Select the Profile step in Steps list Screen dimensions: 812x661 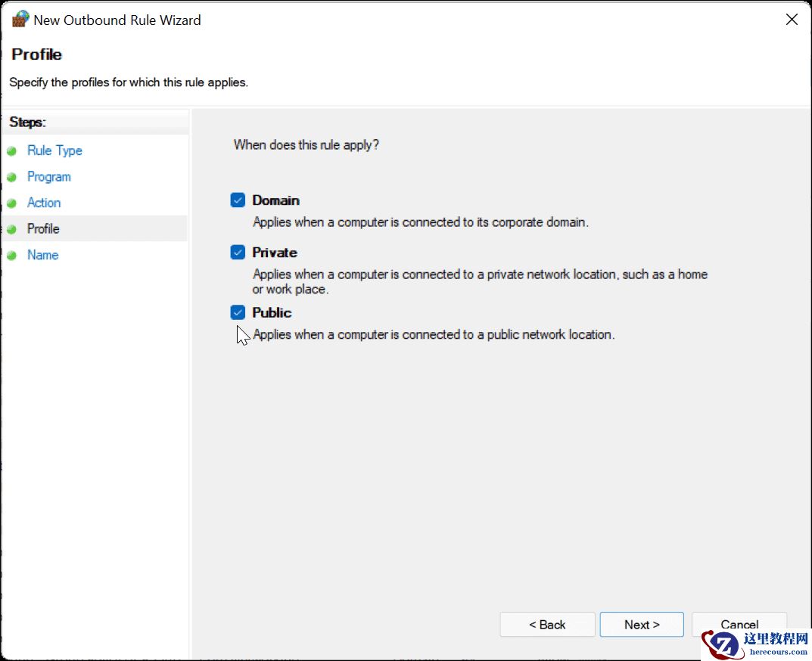coord(43,228)
